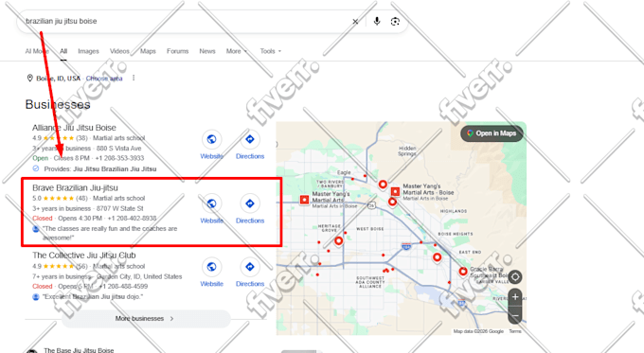The width and height of the screenshot is (644, 353).
Task: Start voice search with the microphone icon
Action: [x=377, y=22]
